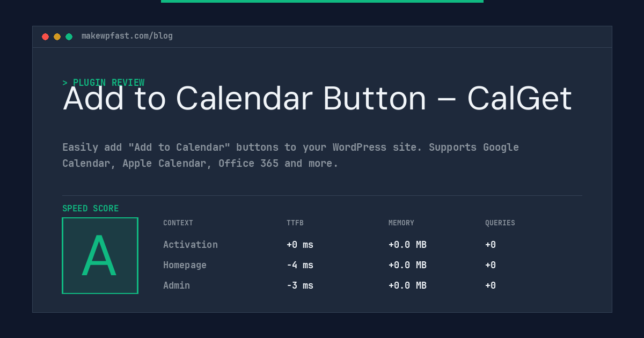Click the MEMORY column header
The image size is (644, 338).
401,223
